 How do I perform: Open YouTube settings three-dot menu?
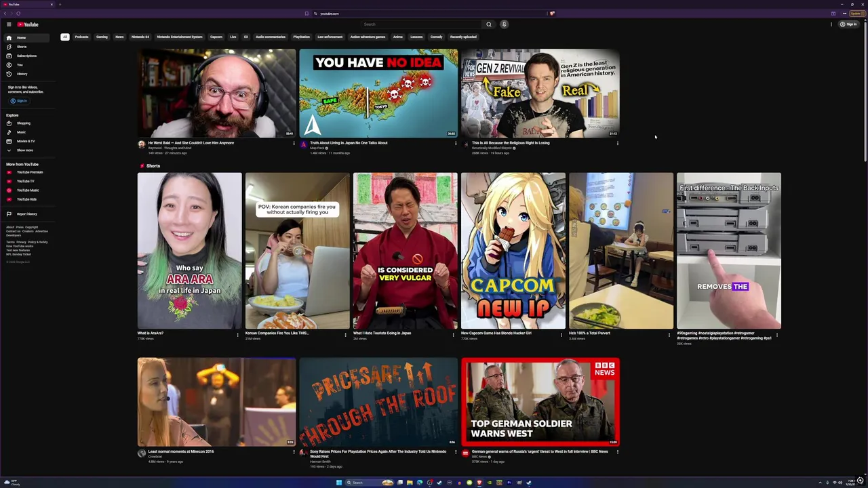pyautogui.click(x=831, y=24)
